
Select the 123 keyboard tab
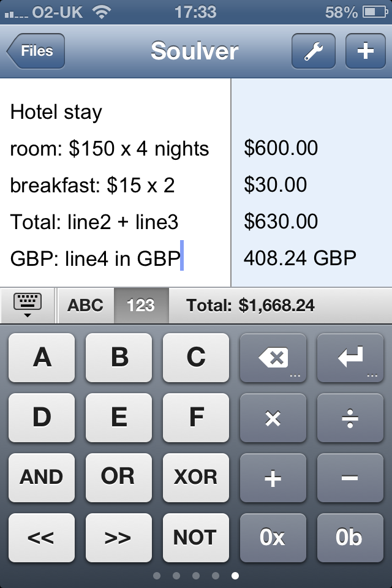[141, 305]
